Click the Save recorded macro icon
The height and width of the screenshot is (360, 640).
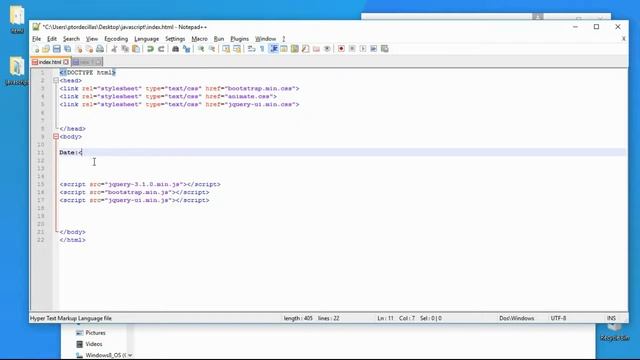(384, 49)
